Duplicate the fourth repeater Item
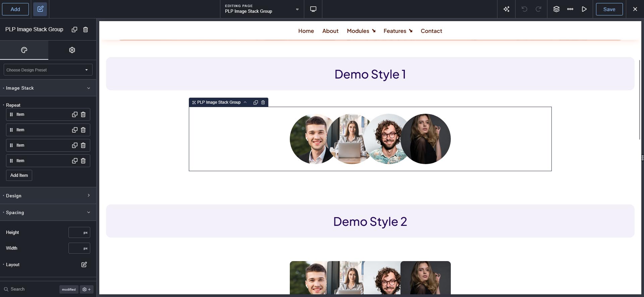Screen dimensions: 644x297 point(74,161)
